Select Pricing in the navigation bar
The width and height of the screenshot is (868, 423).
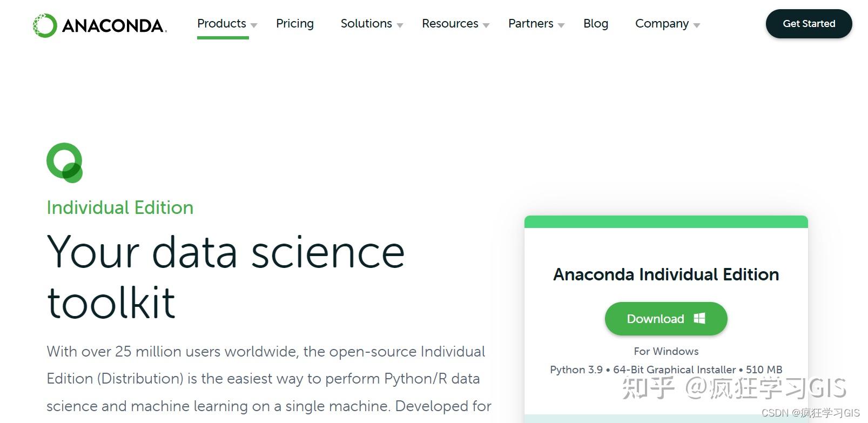[x=295, y=23]
